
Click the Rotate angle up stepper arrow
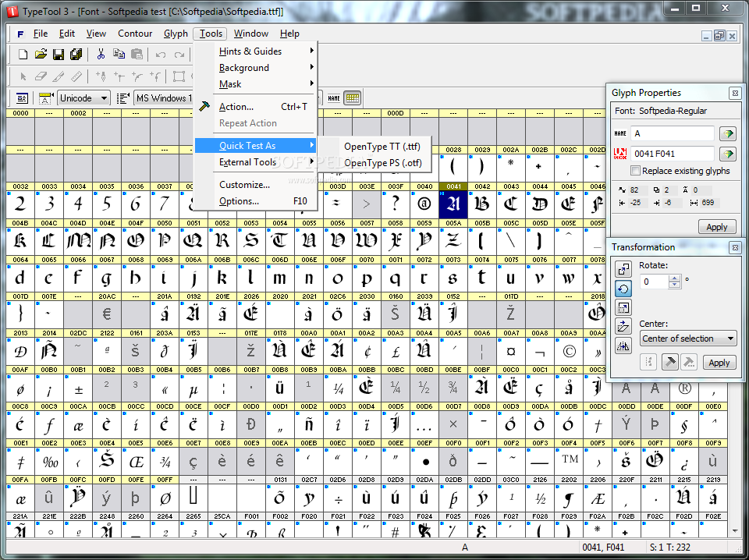tap(675, 278)
